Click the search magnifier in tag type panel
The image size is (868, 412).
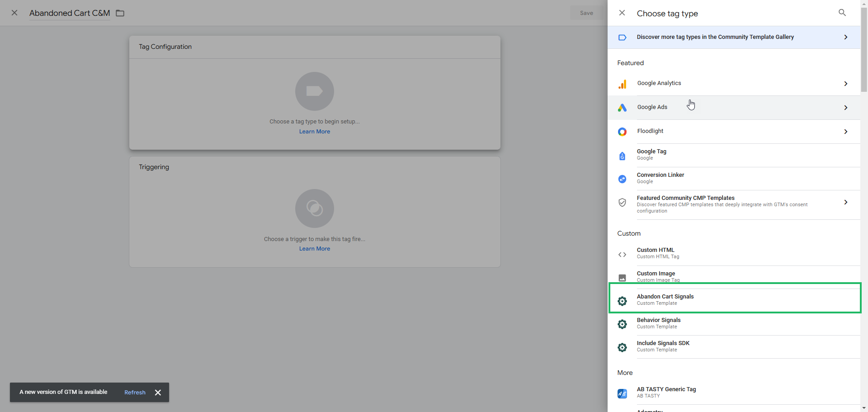[842, 13]
